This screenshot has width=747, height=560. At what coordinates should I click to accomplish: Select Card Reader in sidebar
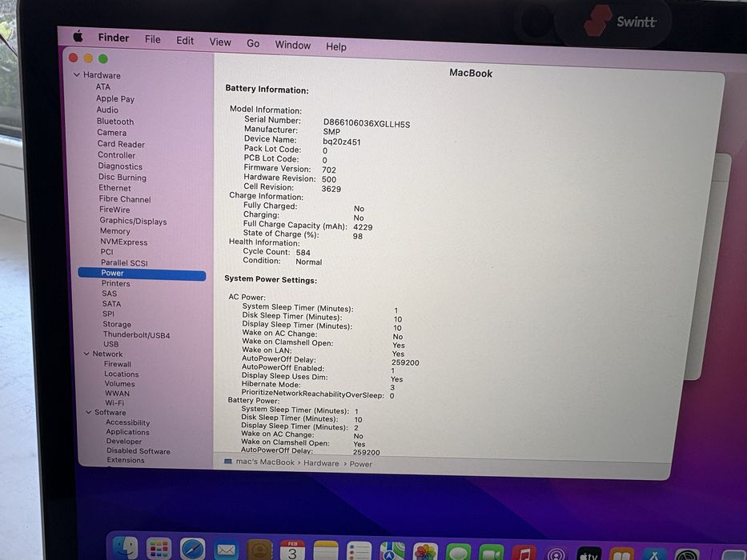[121, 144]
